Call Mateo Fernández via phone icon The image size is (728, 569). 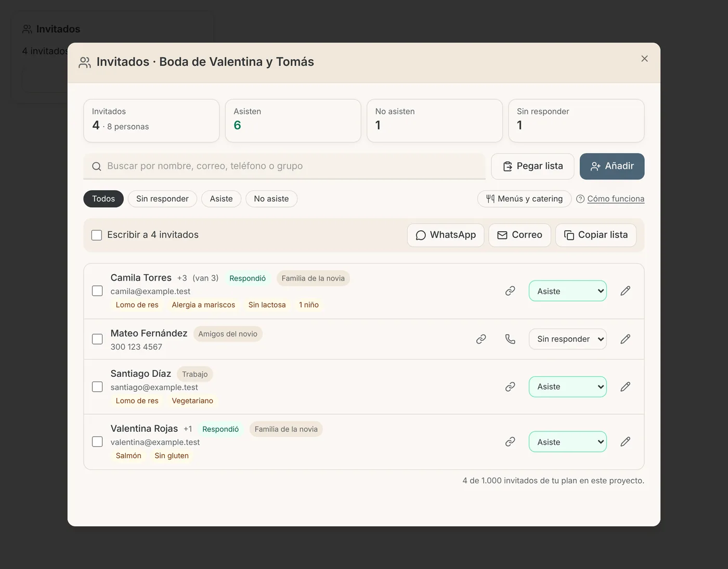pyautogui.click(x=510, y=339)
